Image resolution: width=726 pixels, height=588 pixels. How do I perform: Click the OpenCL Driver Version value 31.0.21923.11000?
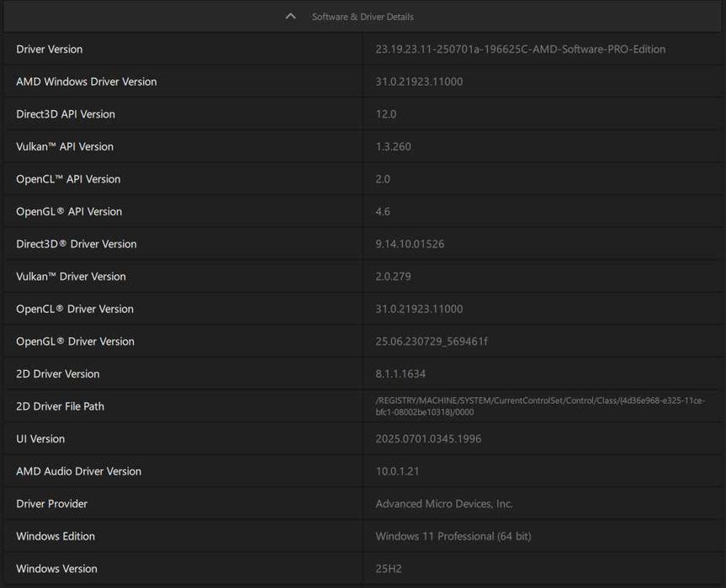pos(419,309)
